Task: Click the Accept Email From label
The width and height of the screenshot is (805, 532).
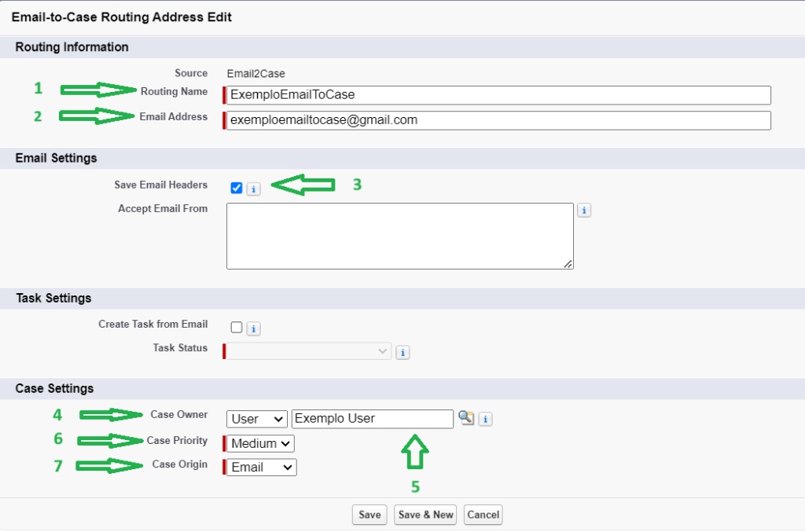Action: [163, 208]
